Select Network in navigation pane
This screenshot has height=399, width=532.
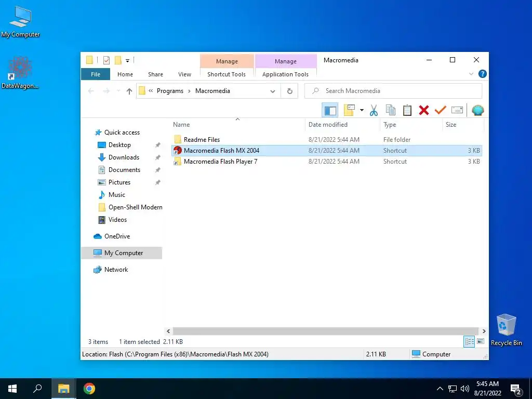[116, 270]
